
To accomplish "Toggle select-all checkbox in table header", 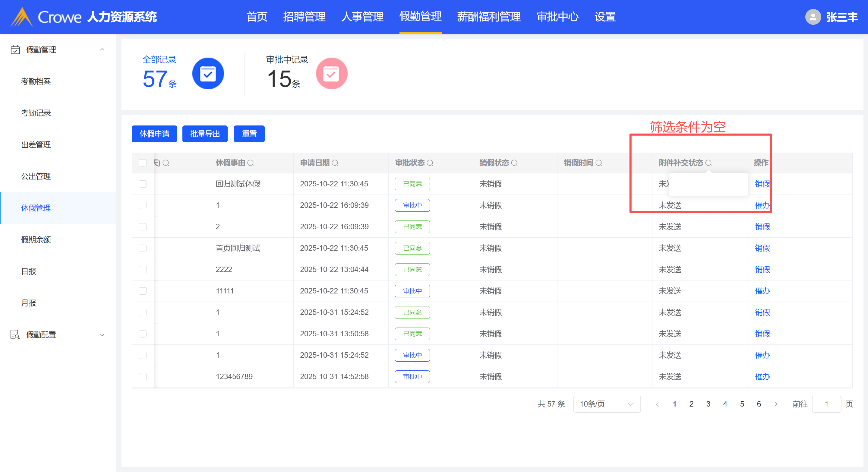I will point(143,163).
